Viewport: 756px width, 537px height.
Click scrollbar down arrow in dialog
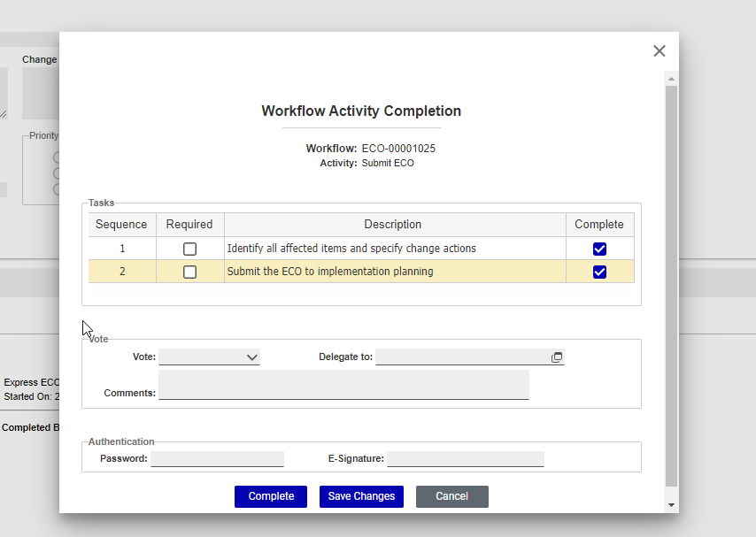[671, 504]
